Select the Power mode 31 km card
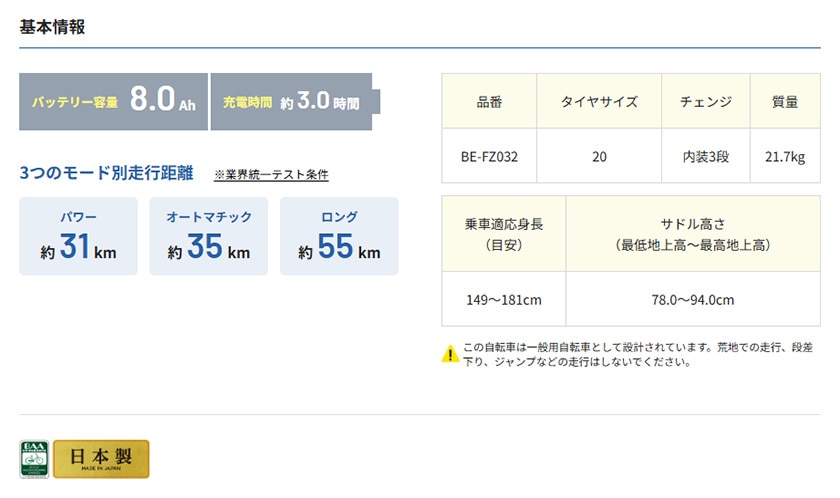Viewport: 840px width, 498px height. pos(79,236)
